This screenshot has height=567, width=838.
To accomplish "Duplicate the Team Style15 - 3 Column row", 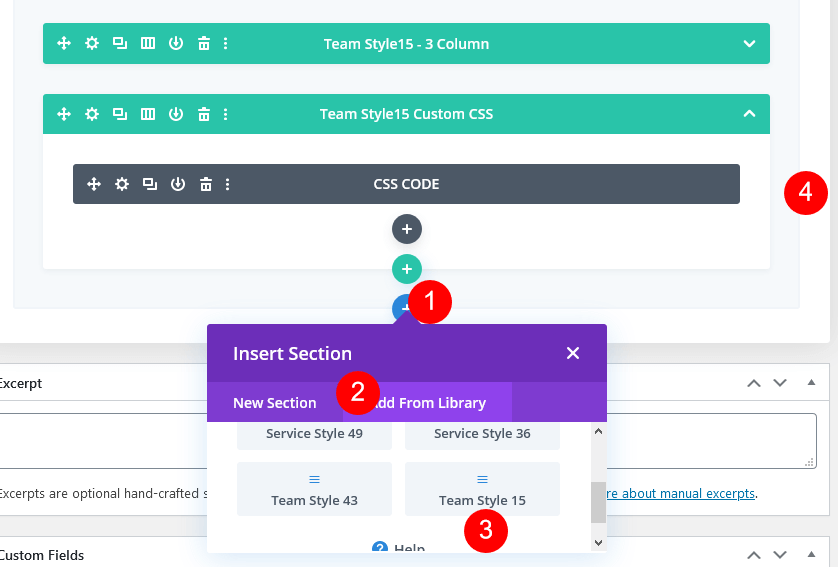I will 120,43.
